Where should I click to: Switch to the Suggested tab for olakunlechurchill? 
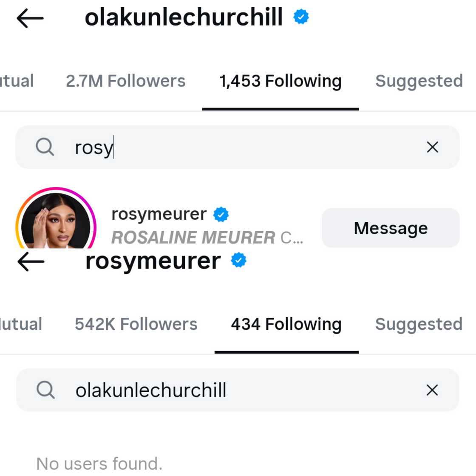click(418, 81)
